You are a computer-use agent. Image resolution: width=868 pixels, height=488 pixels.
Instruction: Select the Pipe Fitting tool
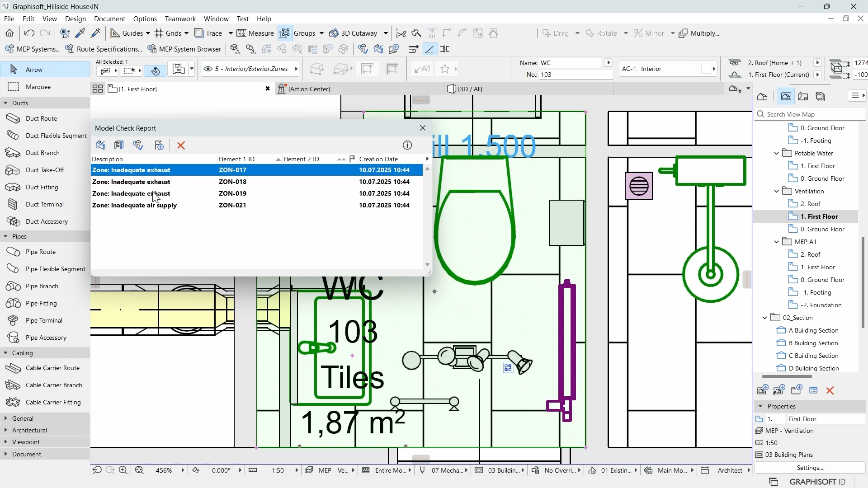click(41, 303)
